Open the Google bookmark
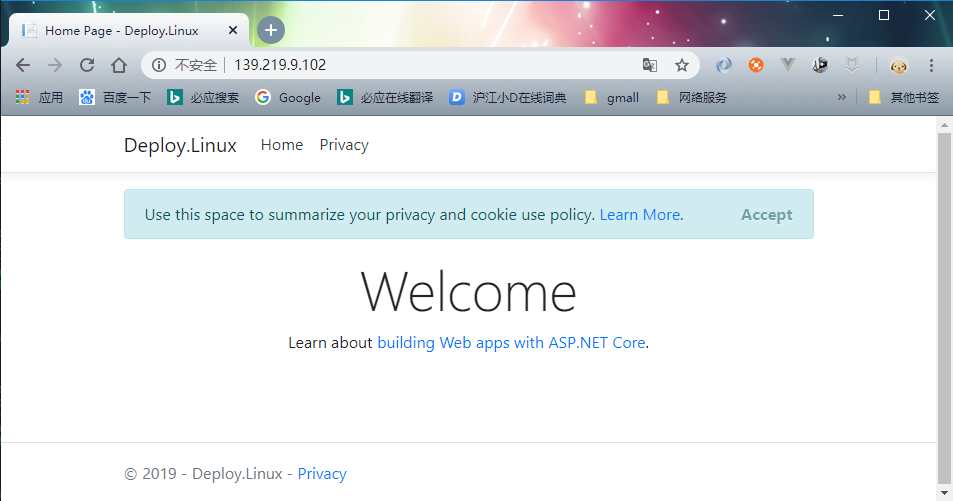Image resolution: width=953 pixels, height=501 pixels. pyautogui.click(x=288, y=97)
